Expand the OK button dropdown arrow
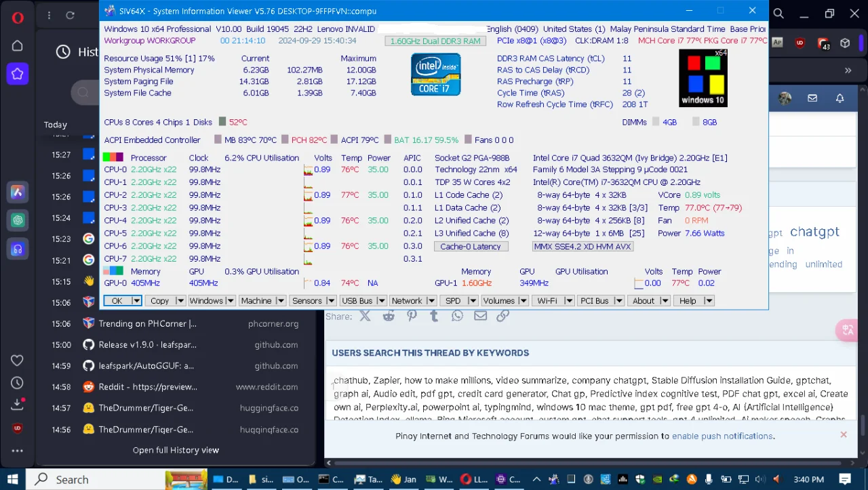 pos(136,301)
